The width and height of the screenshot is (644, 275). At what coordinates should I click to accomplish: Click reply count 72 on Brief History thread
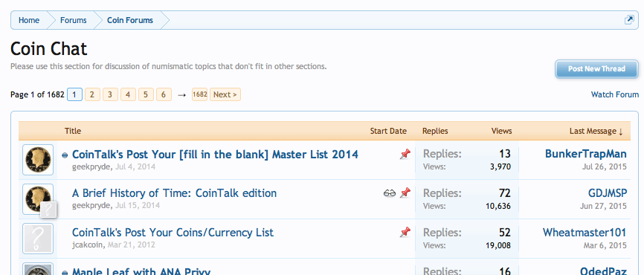click(x=505, y=193)
